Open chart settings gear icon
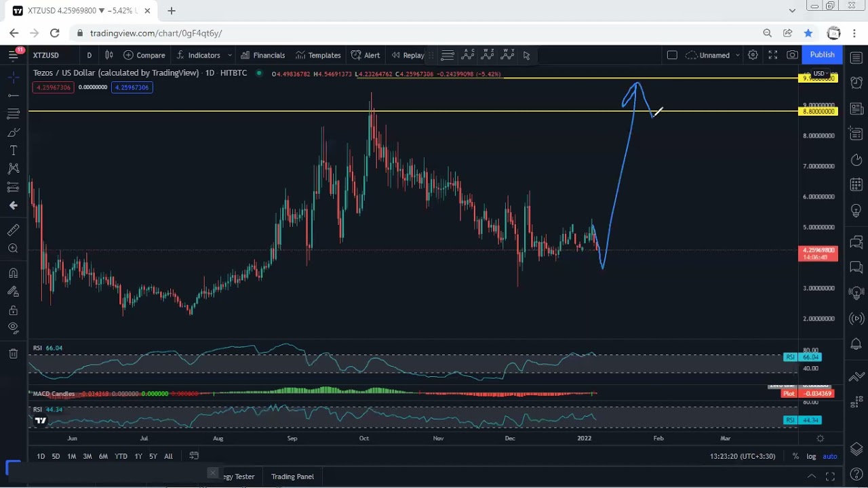This screenshot has width=868, height=488. (753, 55)
